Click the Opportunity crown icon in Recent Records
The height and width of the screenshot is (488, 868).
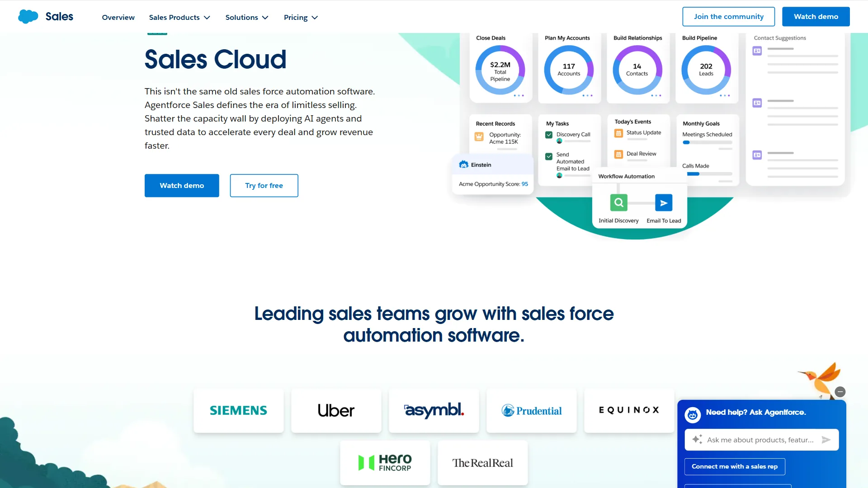[x=479, y=136]
